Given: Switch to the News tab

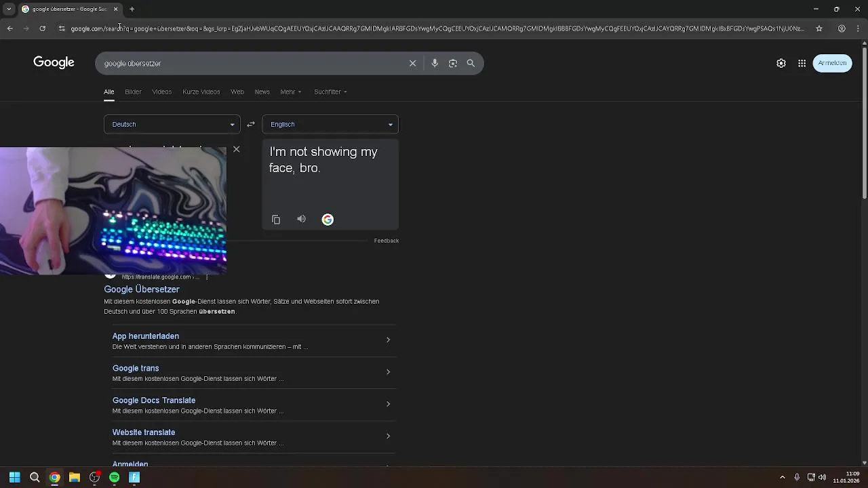Looking at the screenshot, I should [x=262, y=91].
